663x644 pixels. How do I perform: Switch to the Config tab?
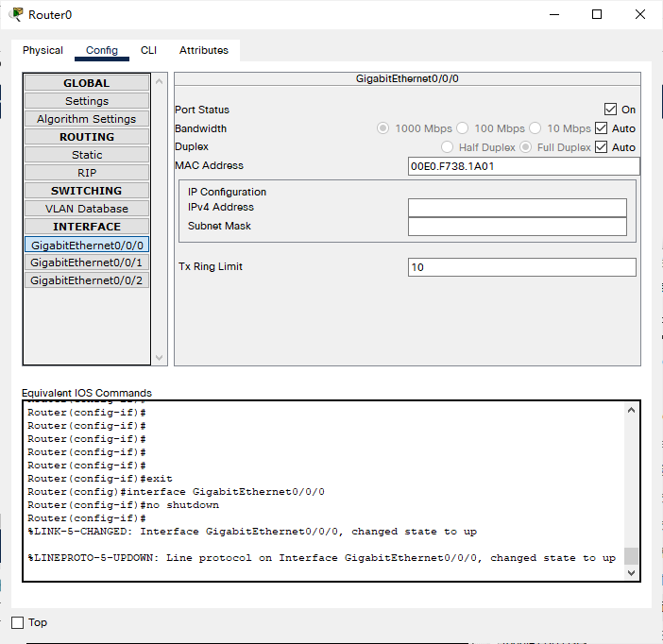point(102,50)
